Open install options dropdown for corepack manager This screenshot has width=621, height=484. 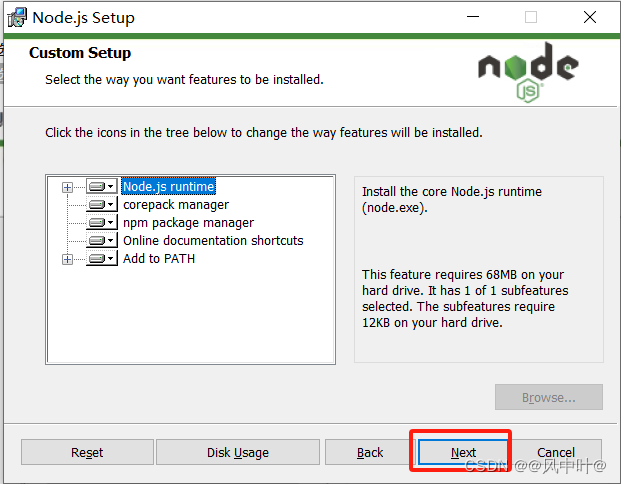coord(102,204)
